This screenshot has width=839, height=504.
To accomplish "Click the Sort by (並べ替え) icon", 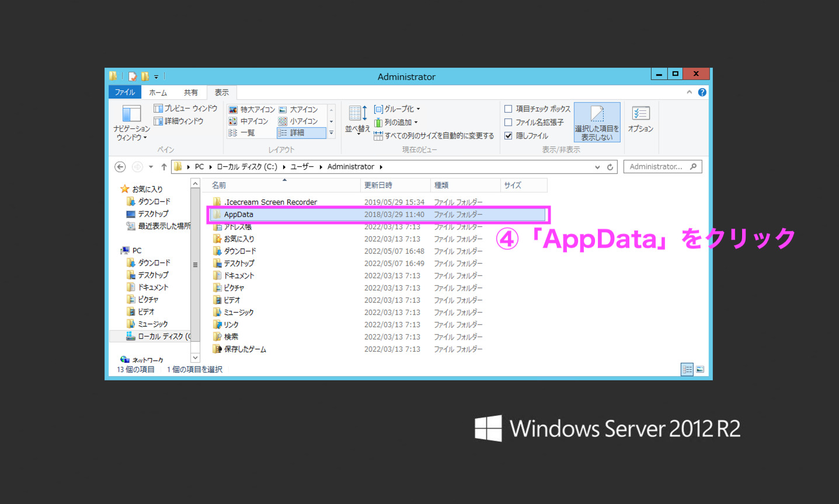I will click(357, 114).
